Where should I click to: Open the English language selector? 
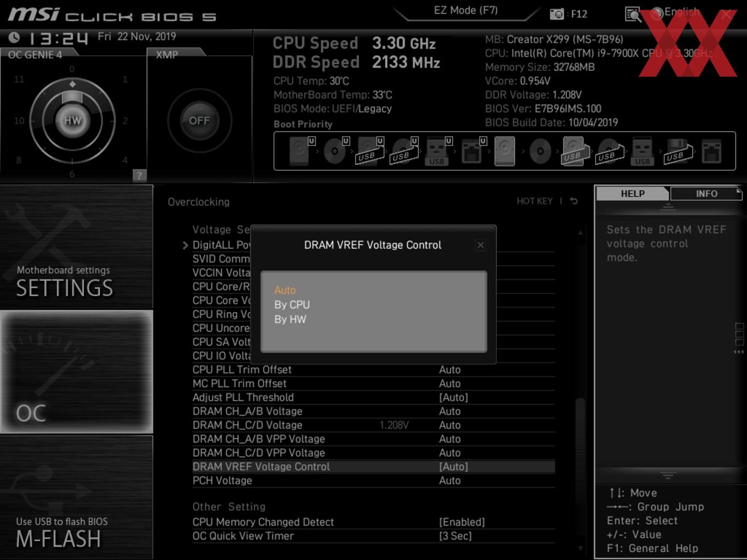[675, 12]
